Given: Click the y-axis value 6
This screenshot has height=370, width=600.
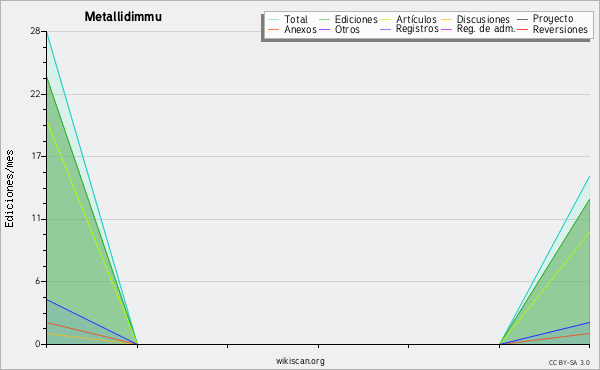Looking at the screenshot, I should [38, 281].
